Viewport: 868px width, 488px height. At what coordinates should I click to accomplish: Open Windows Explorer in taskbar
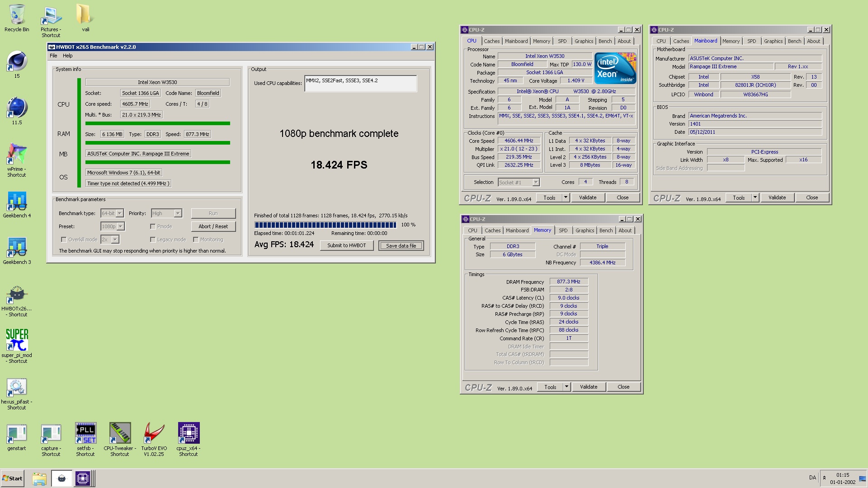(39, 479)
